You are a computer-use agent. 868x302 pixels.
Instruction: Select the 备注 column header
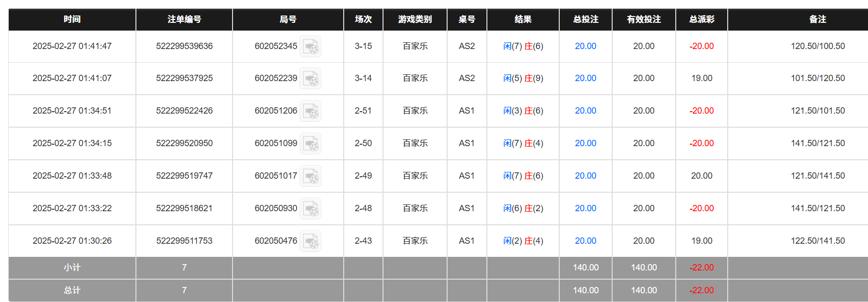[x=818, y=19]
